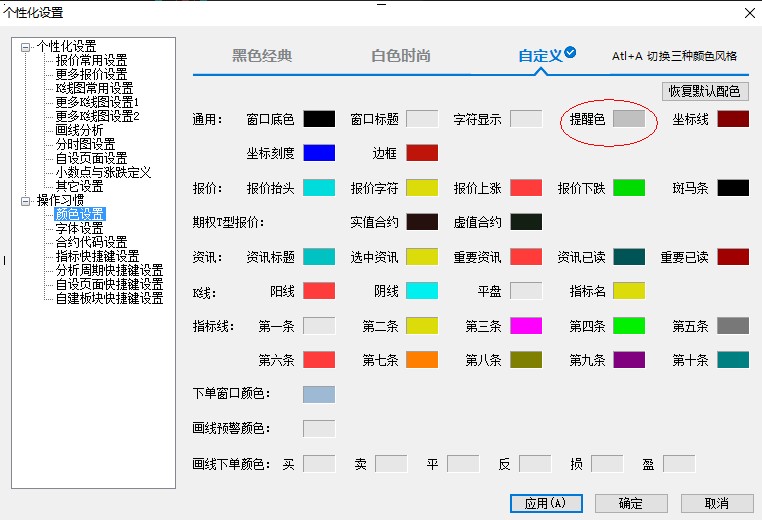762x520 pixels.
Task: Open 报价常用设置 tree item
Action: (x=91, y=60)
